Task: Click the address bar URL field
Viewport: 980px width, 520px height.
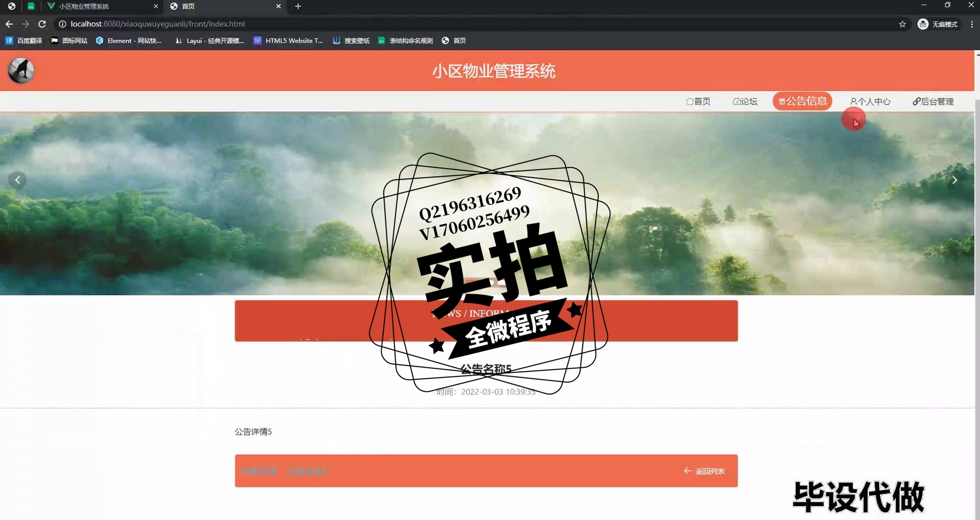Action: click(x=475, y=24)
